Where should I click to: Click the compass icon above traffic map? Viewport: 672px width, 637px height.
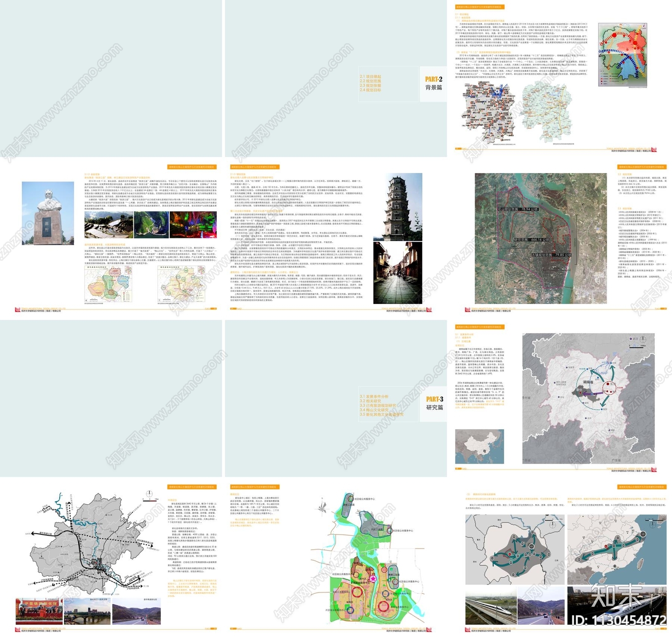pos(150,494)
